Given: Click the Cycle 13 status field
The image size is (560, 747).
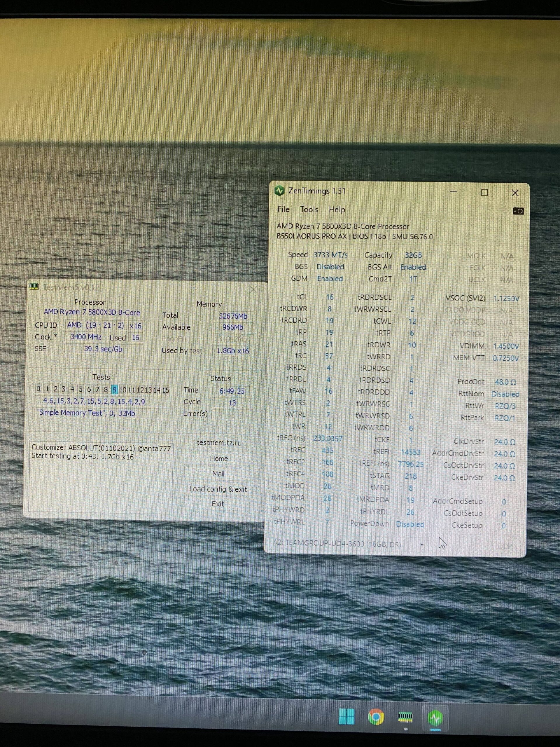Looking at the screenshot, I should tap(232, 403).
